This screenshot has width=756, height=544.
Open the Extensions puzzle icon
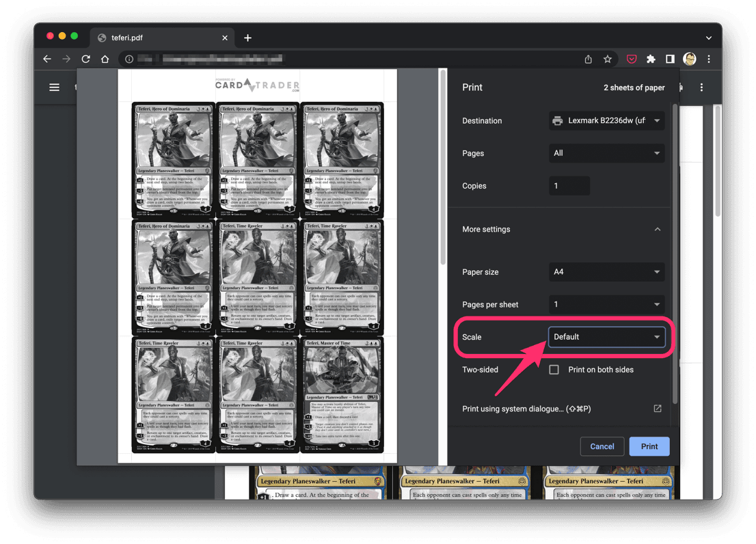click(651, 59)
